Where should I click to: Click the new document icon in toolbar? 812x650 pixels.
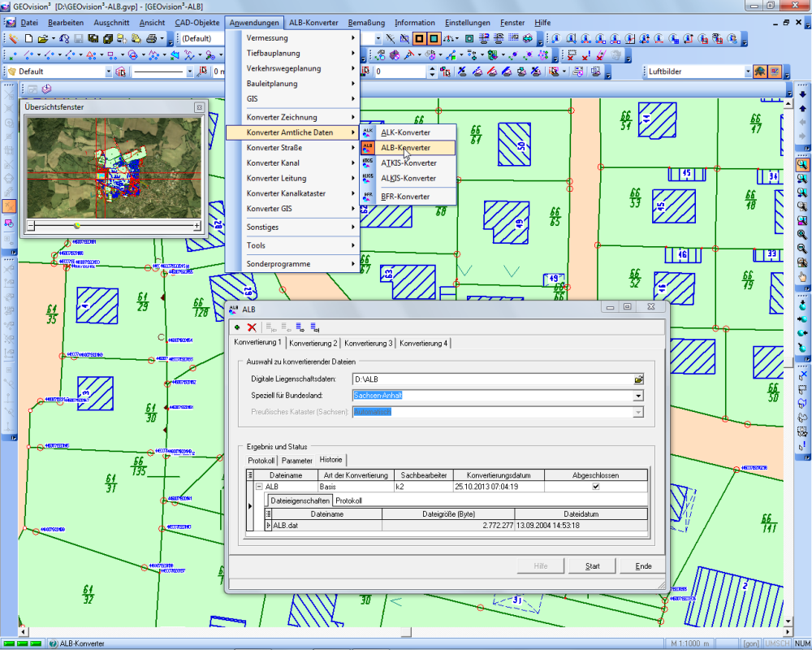pyautogui.click(x=29, y=38)
